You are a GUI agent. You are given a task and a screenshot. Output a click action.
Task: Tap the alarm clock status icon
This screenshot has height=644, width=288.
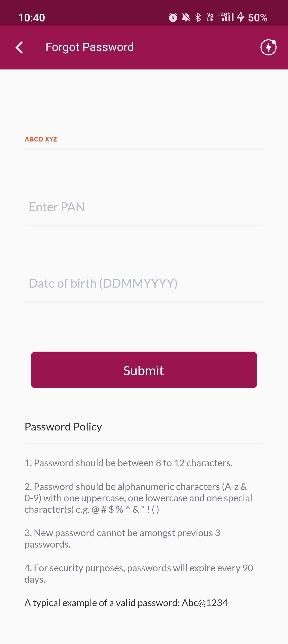point(173,17)
